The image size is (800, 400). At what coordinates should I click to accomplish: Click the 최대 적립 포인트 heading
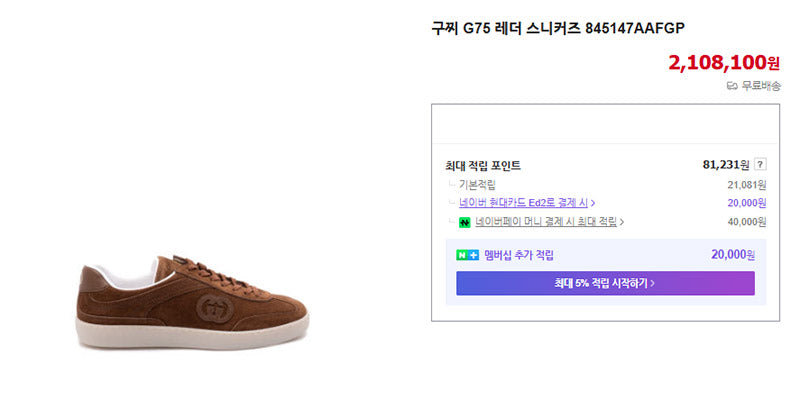click(x=483, y=166)
